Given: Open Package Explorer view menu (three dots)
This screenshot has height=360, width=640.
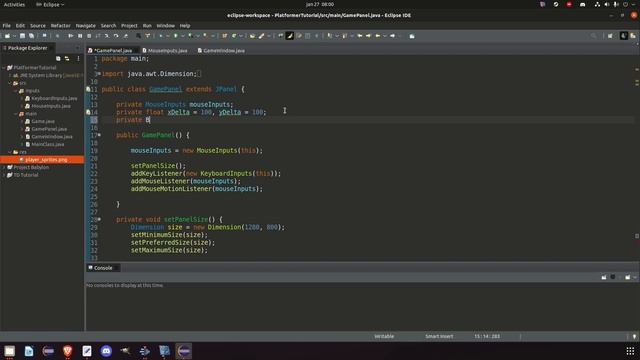Looking at the screenshot, I should pyautogui.click(x=78, y=59).
